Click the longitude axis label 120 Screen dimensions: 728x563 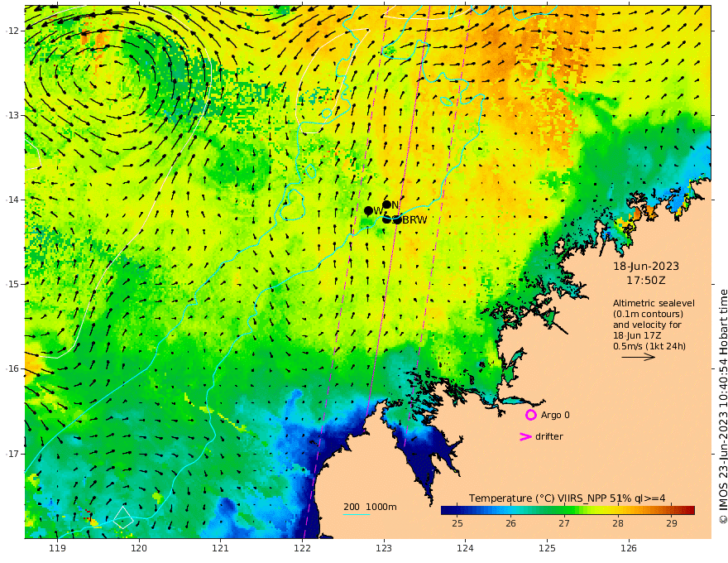139,548
